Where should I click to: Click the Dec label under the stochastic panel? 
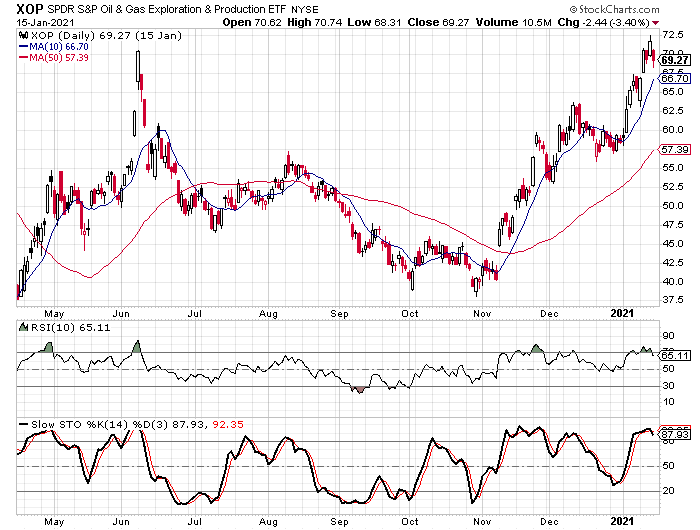click(x=549, y=522)
